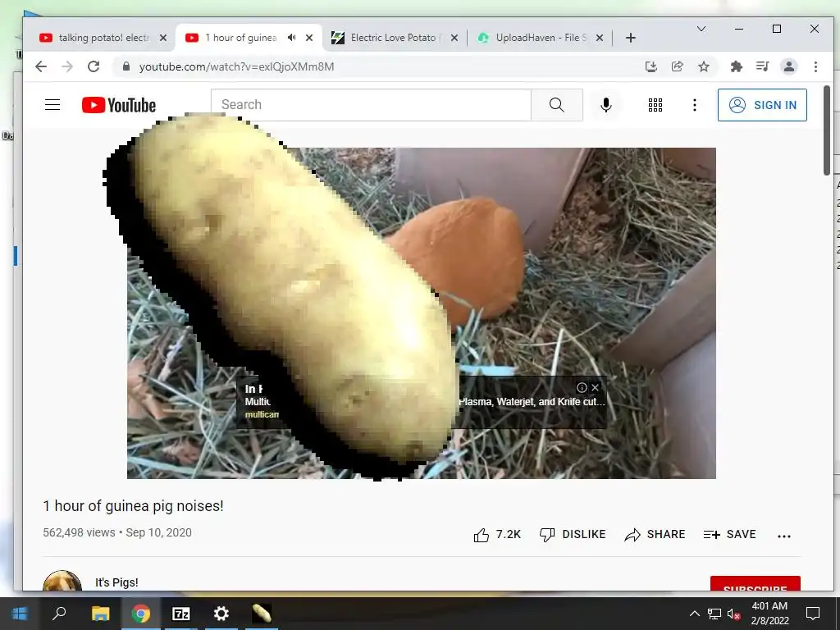840x630 pixels.
Task: Click the ad info icon on overlay
Action: tap(582, 387)
